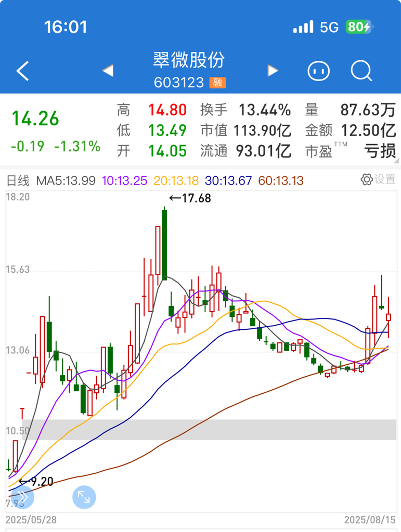This screenshot has height=532, width=401.
Task: Tap the brown MA 60:13.13 label
Action: click(x=281, y=180)
